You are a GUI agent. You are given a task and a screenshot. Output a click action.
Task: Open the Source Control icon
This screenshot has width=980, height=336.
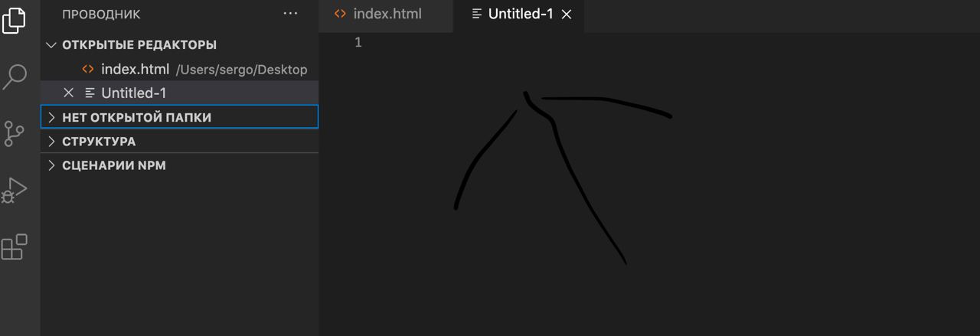coord(14,134)
